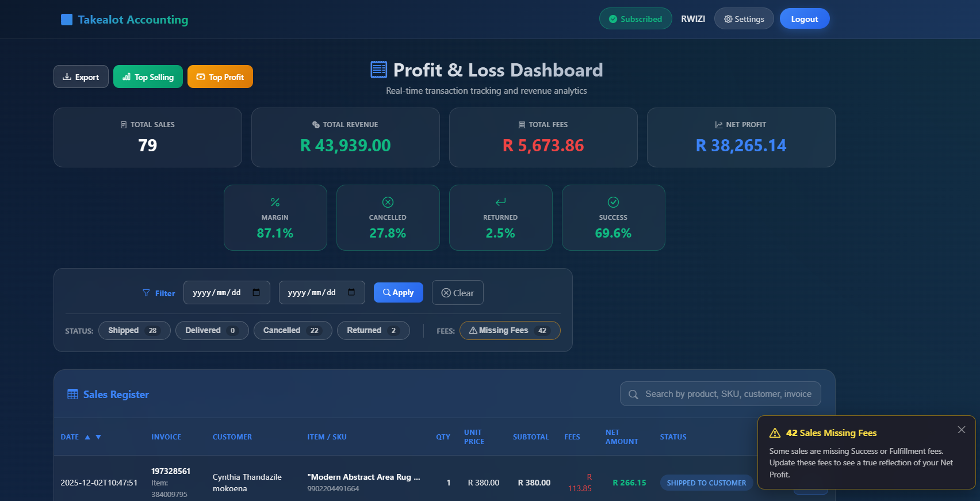The image size is (980, 501).
Task: Open the start date calendar picker icon
Action: (257, 293)
